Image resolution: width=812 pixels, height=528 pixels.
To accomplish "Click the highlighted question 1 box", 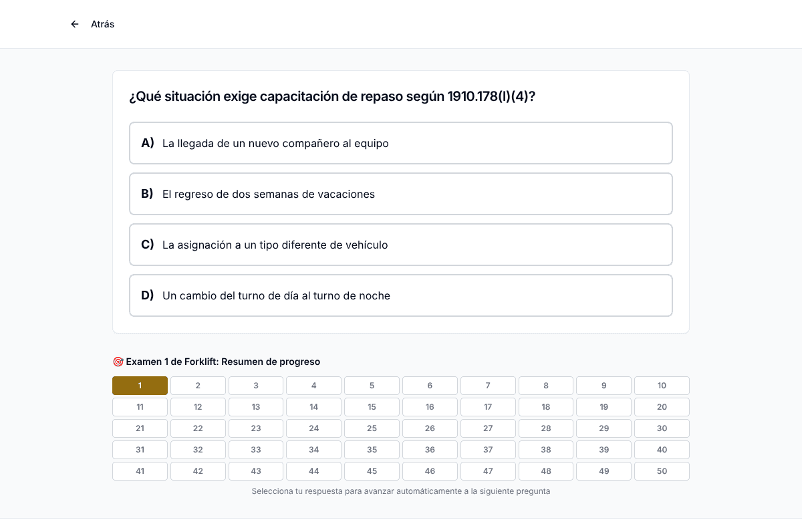I will [140, 386].
